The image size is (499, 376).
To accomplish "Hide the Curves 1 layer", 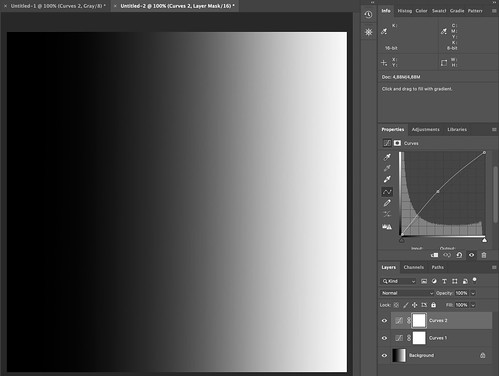I will (384, 338).
